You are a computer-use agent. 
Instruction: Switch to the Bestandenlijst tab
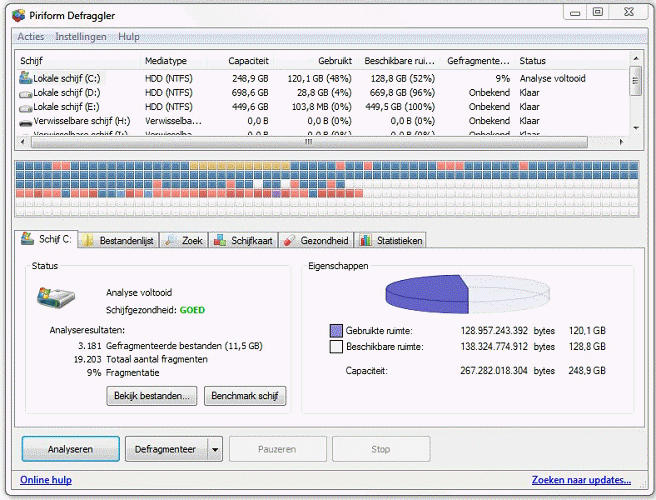[x=118, y=241]
